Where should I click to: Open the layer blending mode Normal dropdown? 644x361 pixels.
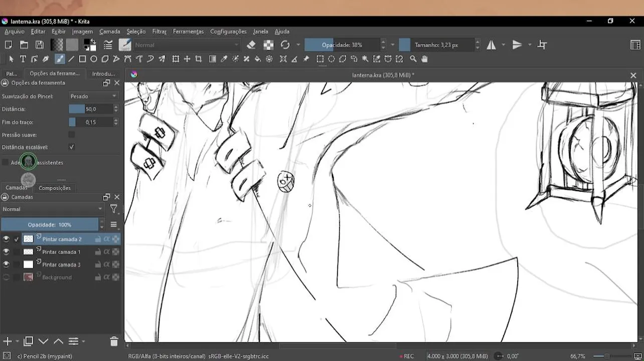click(52, 209)
